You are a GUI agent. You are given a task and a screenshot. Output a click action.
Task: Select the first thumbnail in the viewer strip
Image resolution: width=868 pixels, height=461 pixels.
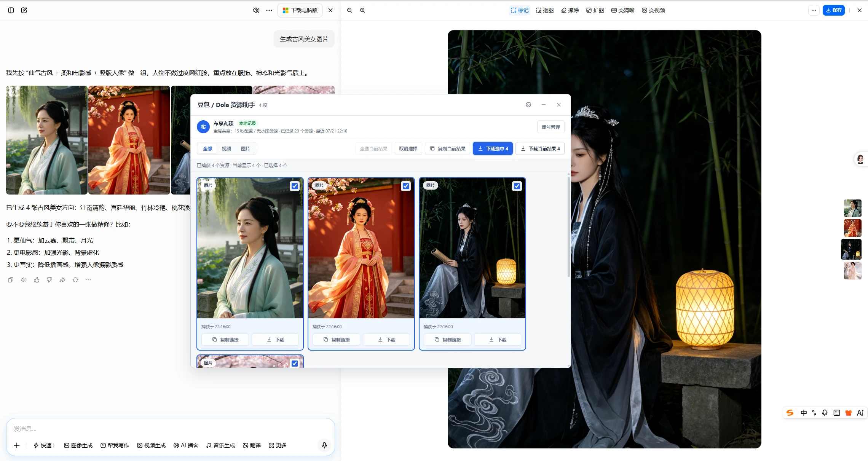[852, 208]
